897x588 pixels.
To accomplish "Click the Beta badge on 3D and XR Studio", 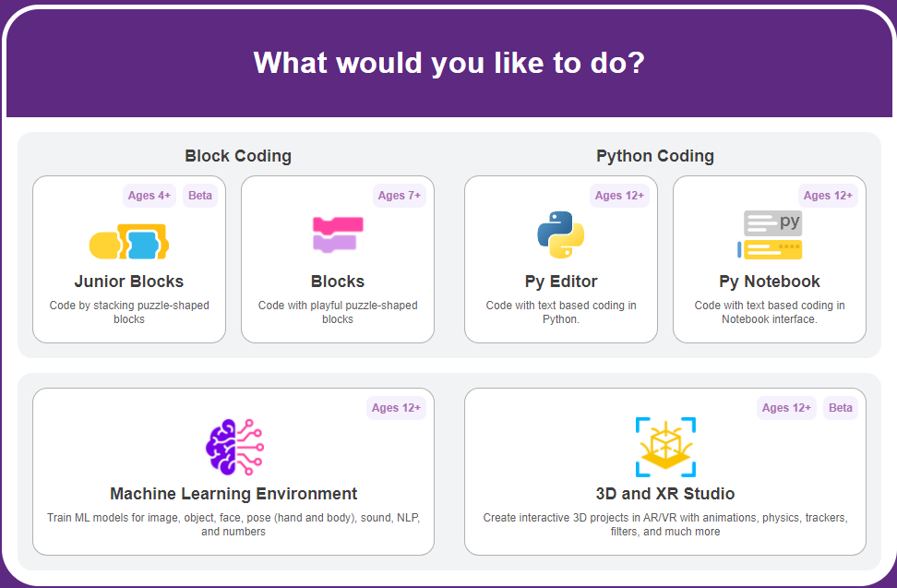I will pyautogui.click(x=841, y=408).
